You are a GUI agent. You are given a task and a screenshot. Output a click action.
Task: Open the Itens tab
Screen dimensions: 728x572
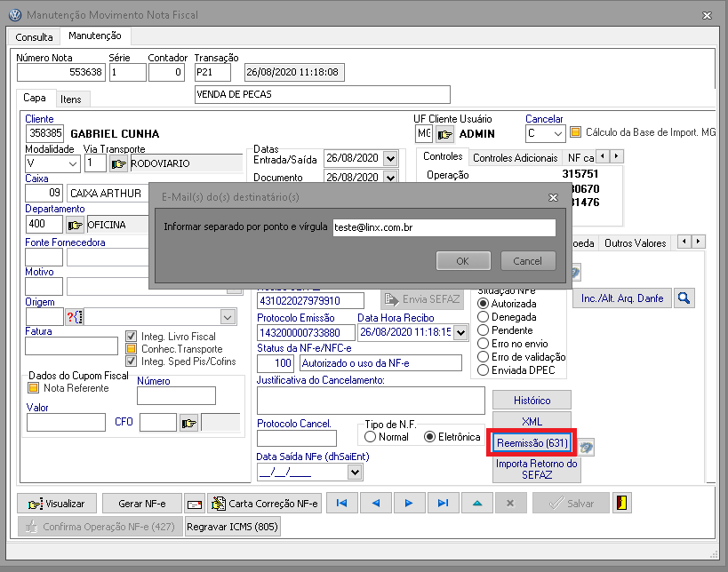click(70, 99)
